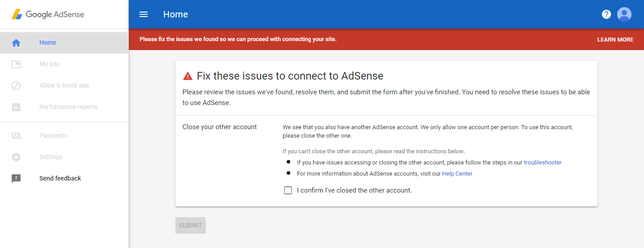Select the Home house icon in sidebar
644x248 pixels.
tap(16, 43)
